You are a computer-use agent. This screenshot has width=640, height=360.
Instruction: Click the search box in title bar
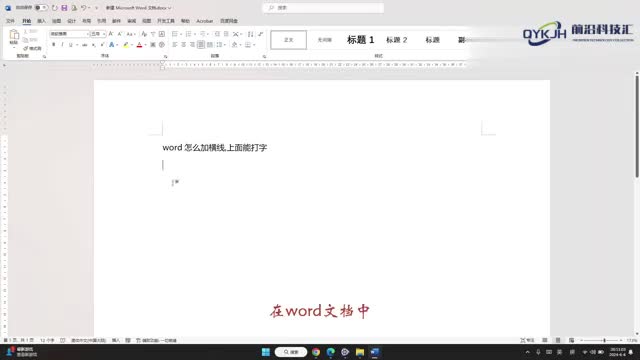tap(323, 8)
